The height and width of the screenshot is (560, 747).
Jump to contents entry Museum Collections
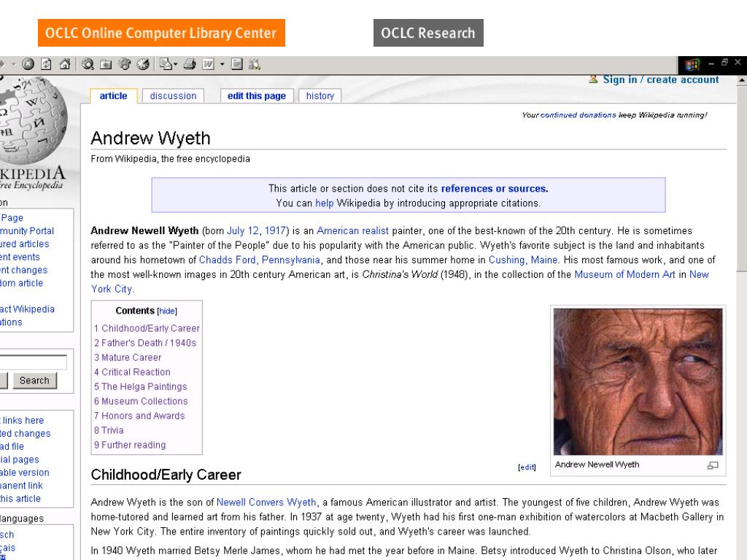pyautogui.click(x=141, y=402)
